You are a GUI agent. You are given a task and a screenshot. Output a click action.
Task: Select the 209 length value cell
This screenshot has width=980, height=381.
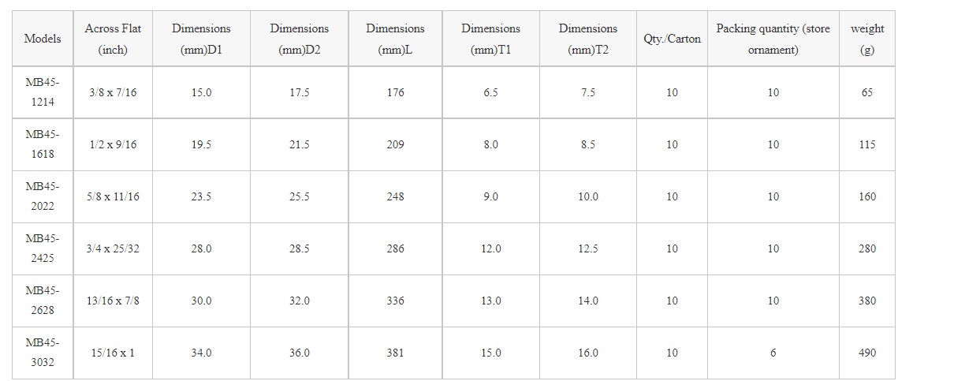pos(396,144)
